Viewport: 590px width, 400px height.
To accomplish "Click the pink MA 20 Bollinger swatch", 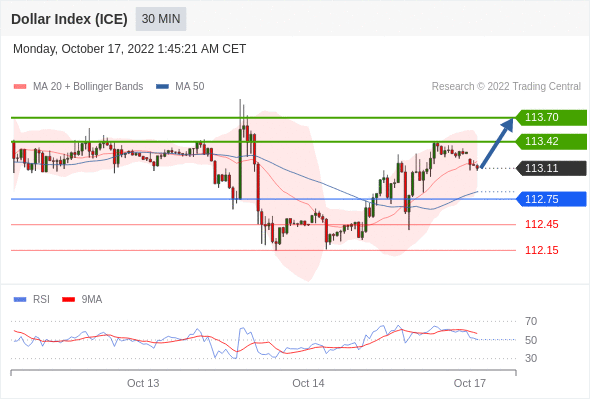I will click(20, 87).
